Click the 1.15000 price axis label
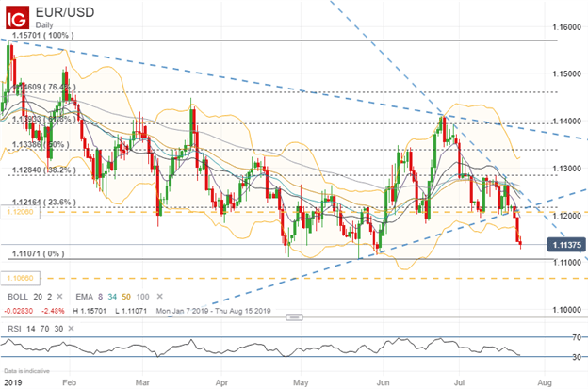The image size is (588, 389). (567, 73)
